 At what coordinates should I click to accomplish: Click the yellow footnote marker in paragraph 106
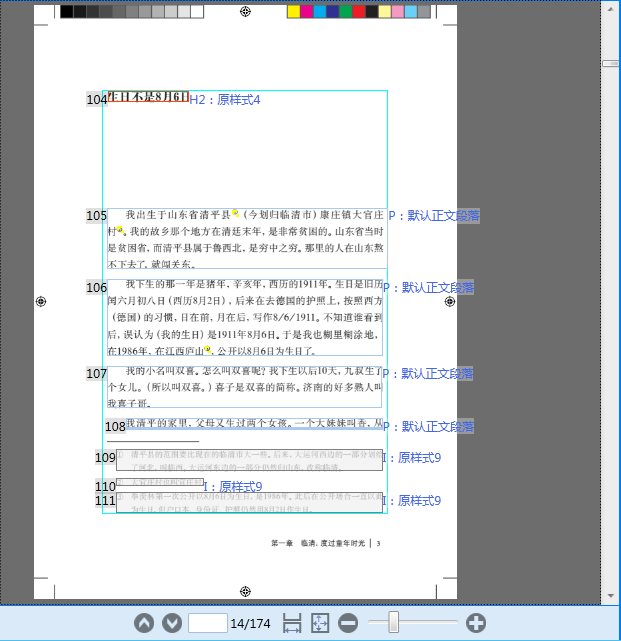[208, 350]
